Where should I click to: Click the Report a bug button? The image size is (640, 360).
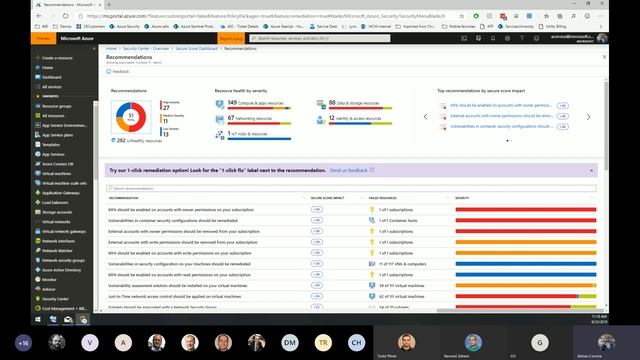[231, 38]
